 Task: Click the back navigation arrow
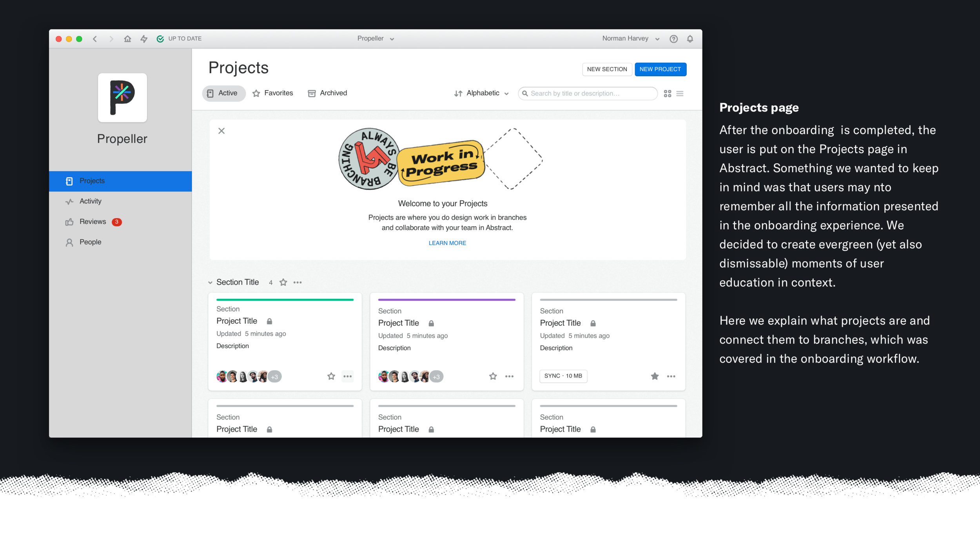pos(95,39)
